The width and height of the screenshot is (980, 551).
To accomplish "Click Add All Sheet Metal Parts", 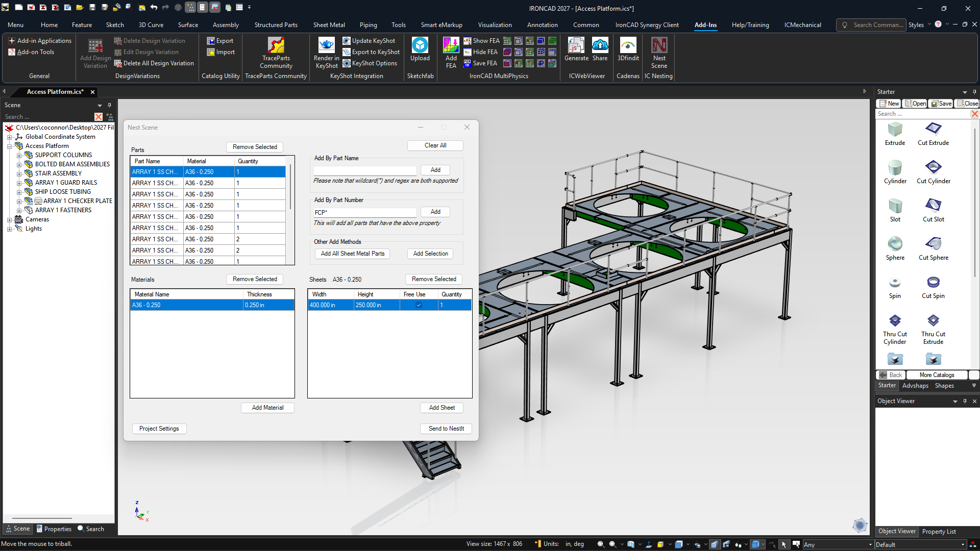I will coord(352,254).
